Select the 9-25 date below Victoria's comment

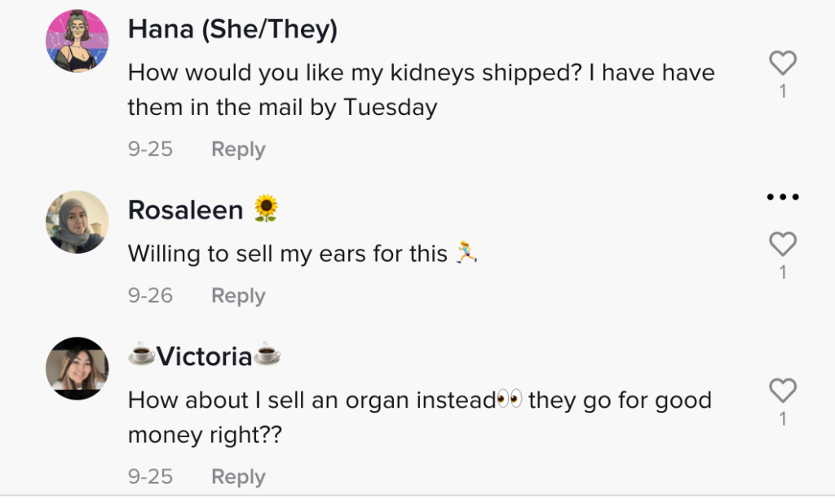pyautogui.click(x=150, y=476)
